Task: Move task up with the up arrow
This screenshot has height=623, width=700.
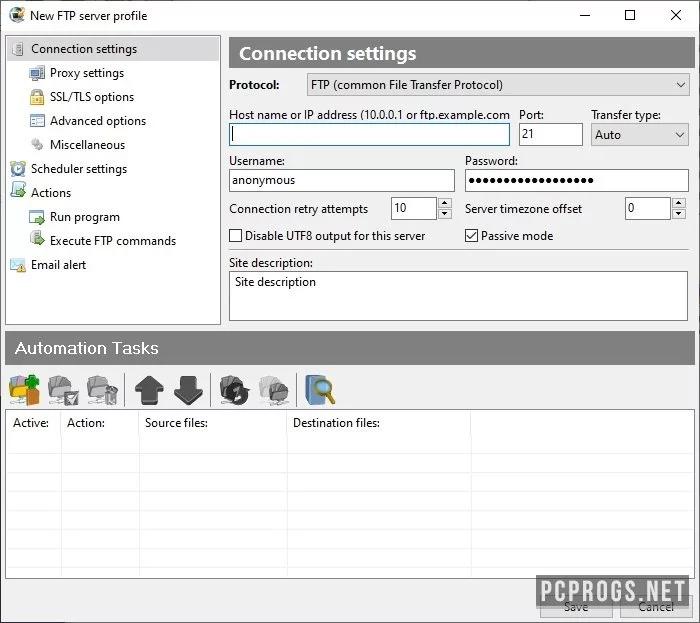Action: [x=149, y=390]
